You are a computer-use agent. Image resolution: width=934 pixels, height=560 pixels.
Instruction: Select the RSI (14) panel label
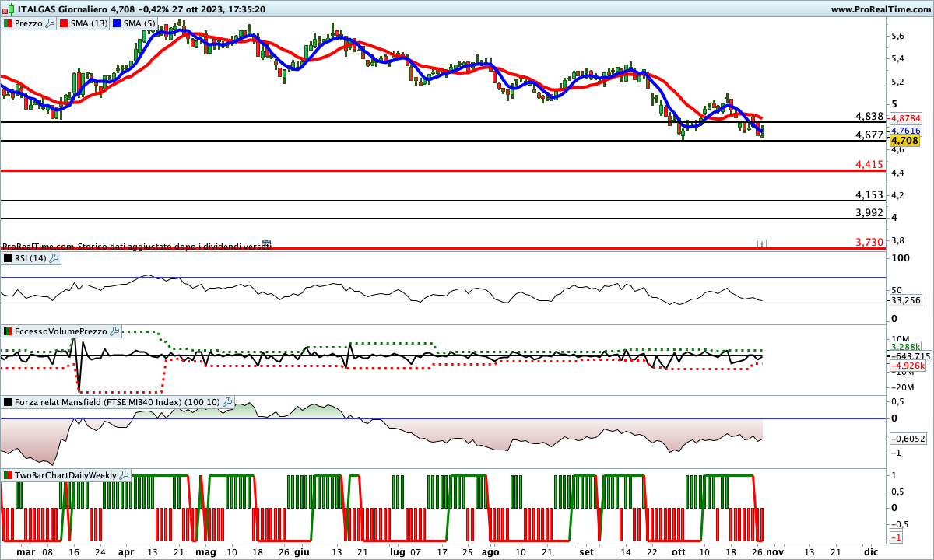[x=31, y=258]
